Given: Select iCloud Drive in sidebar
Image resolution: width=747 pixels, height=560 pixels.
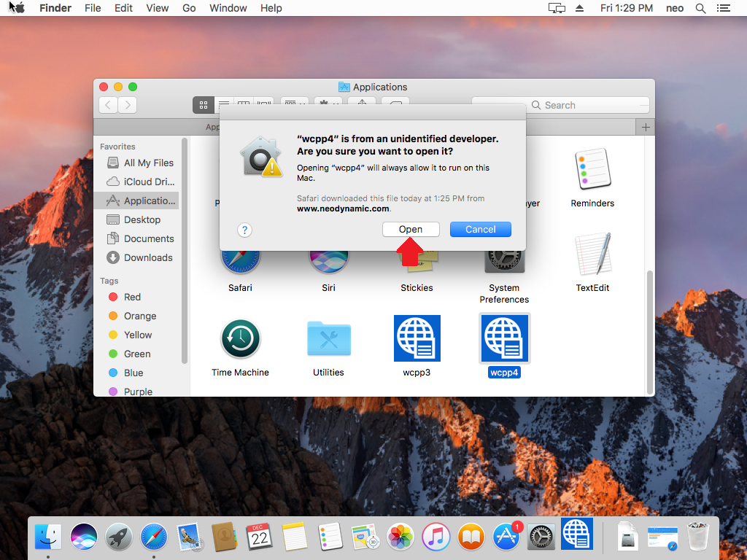Looking at the screenshot, I should pyautogui.click(x=137, y=182).
